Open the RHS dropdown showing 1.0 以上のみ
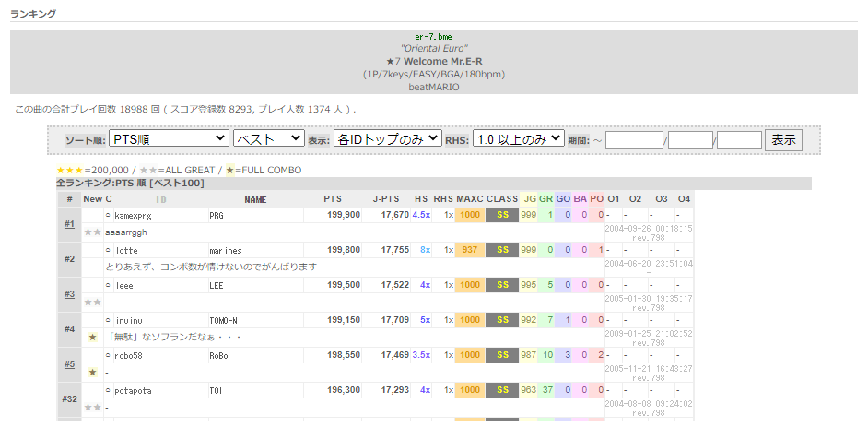 point(518,138)
